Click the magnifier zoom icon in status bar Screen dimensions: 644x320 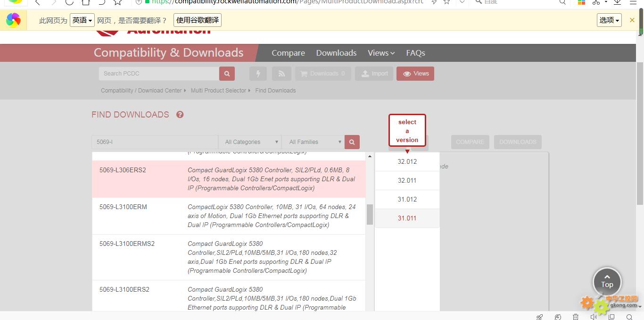point(629,317)
